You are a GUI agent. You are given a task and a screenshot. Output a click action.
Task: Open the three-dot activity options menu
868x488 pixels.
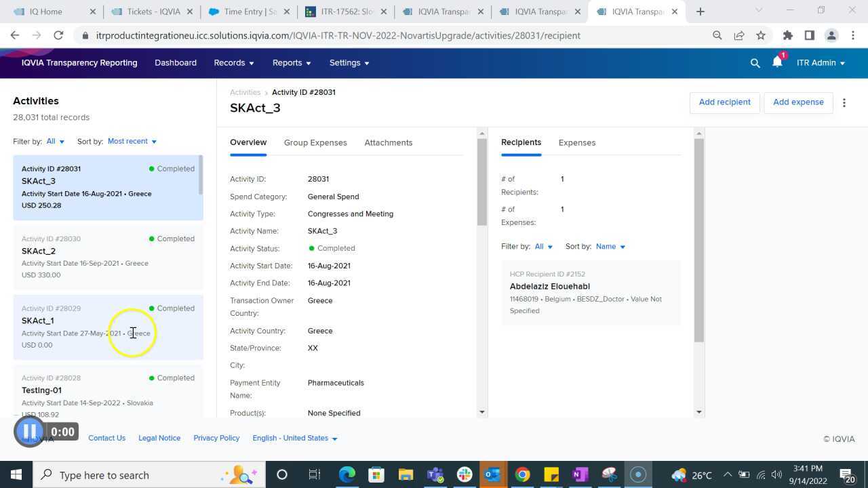(844, 102)
